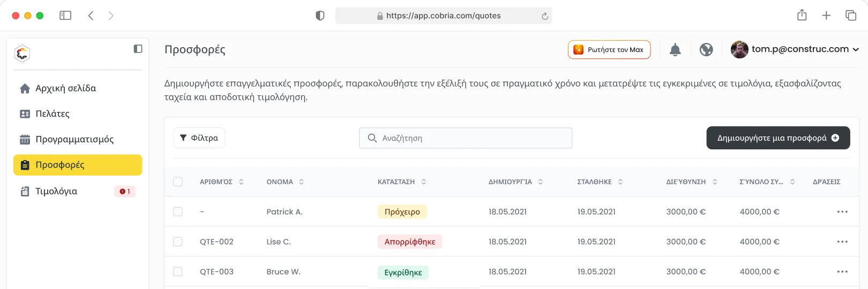Sort by the ΔΗΜΙΟΥΡΓΙΑ column arrows

point(541,182)
